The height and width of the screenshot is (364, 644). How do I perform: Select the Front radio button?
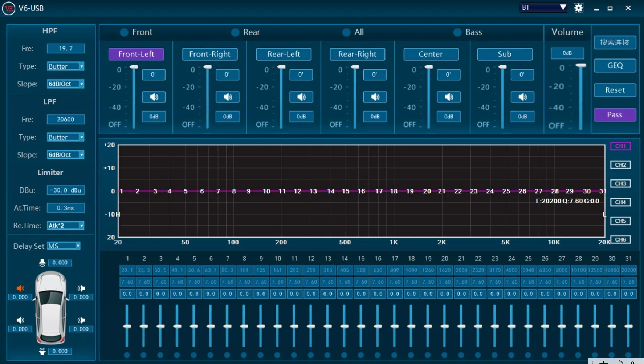click(124, 32)
